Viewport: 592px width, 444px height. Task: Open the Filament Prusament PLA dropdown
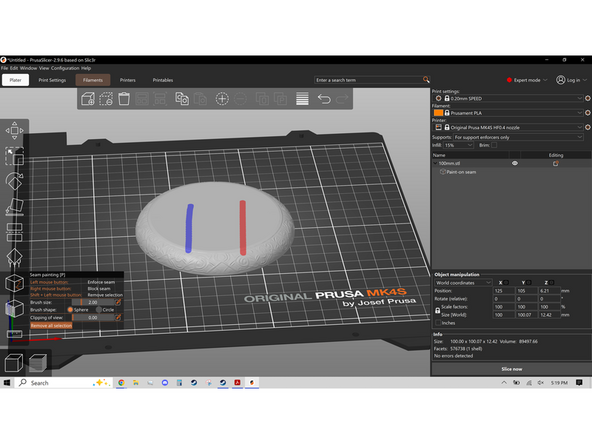pos(508,113)
